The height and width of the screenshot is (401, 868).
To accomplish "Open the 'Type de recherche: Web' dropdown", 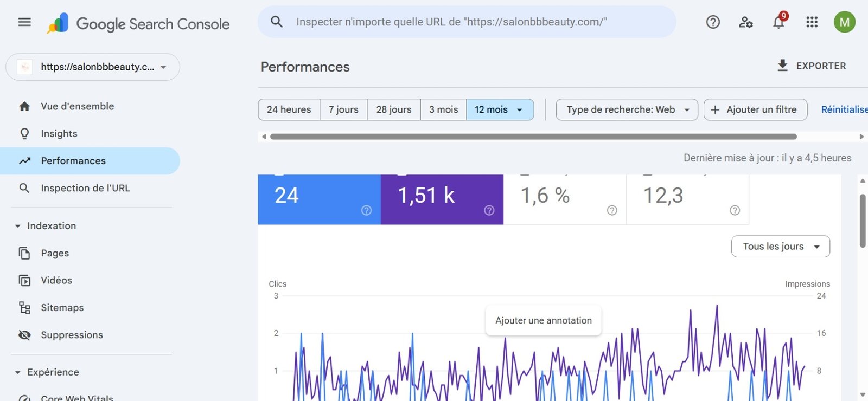I will click(627, 109).
